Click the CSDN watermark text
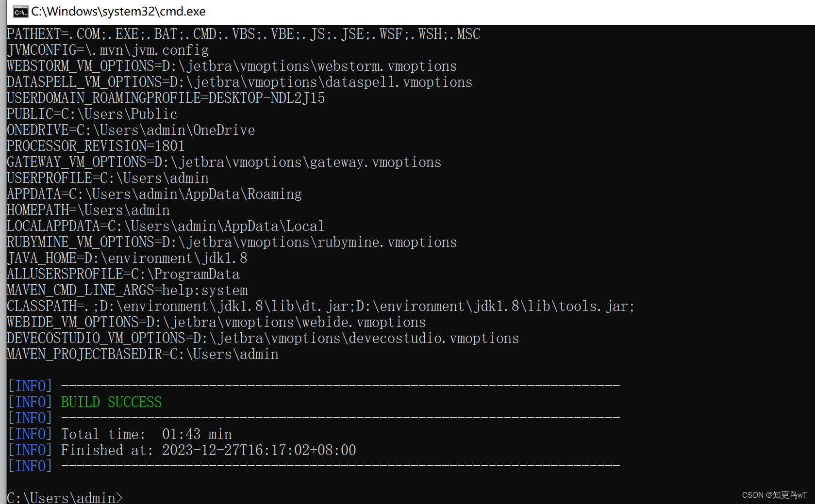 774,495
